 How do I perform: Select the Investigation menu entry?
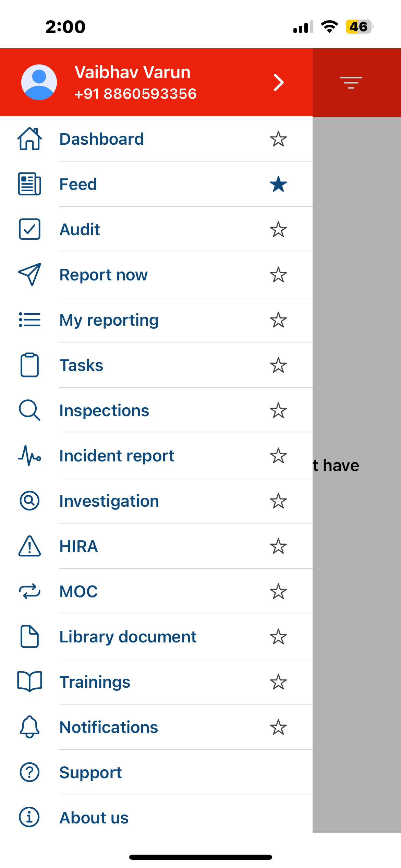pyautogui.click(x=109, y=501)
